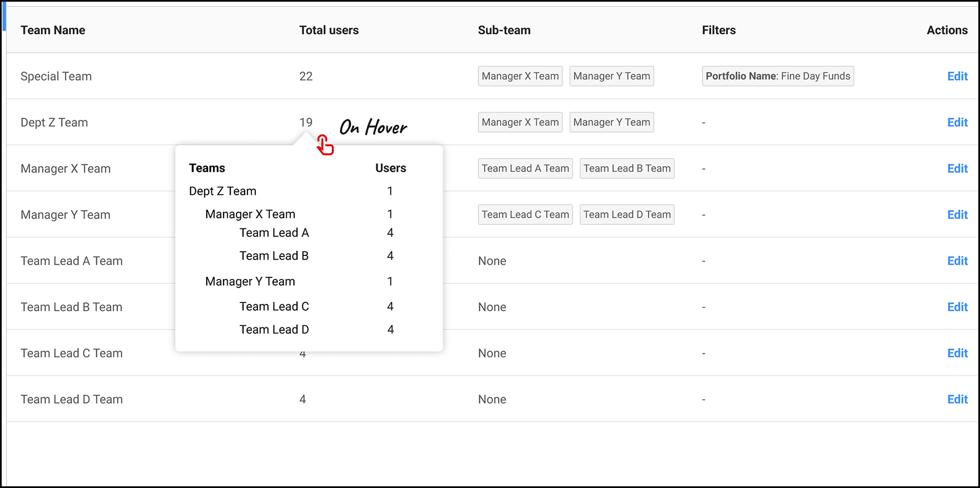Click the Filters column header
980x488 pixels.
719,30
